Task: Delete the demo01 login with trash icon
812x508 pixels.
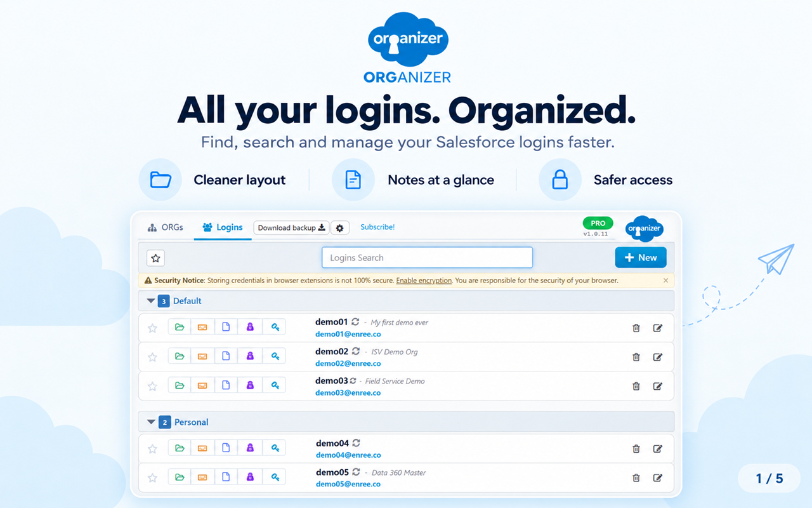Action: coord(636,328)
